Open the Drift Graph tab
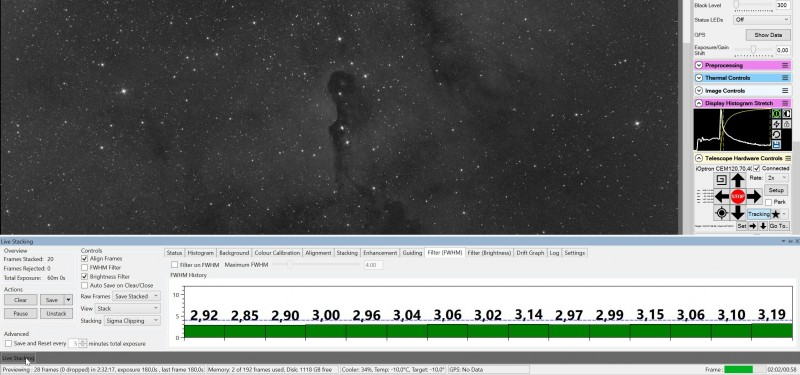 click(x=530, y=253)
